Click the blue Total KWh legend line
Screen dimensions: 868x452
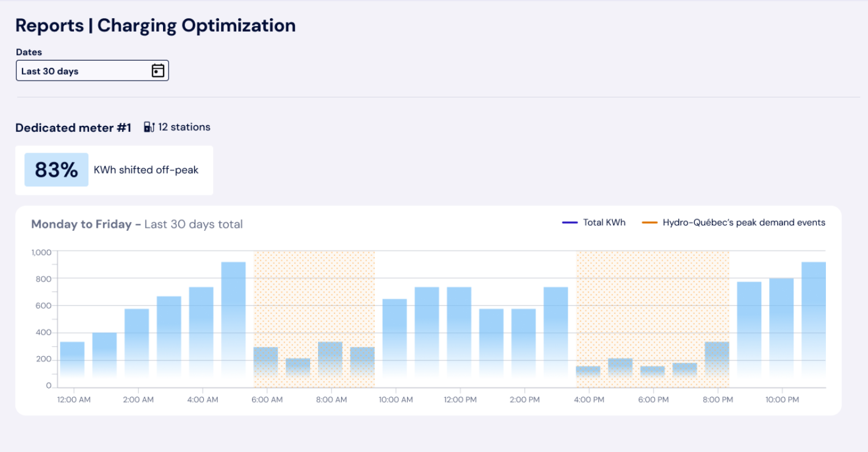(x=570, y=223)
